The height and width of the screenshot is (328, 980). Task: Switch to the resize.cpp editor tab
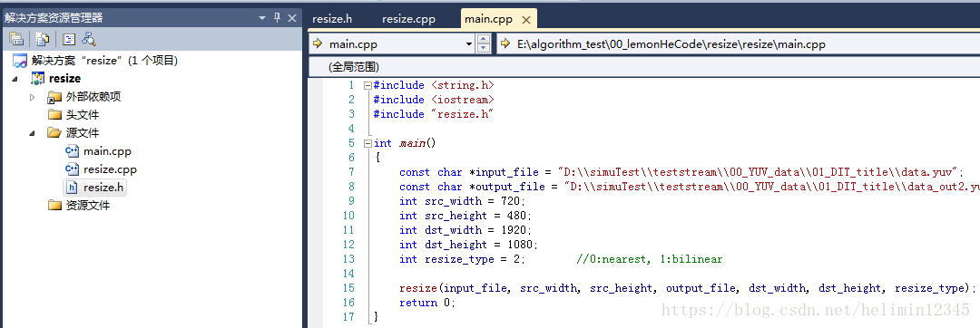click(x=408, y=19)
